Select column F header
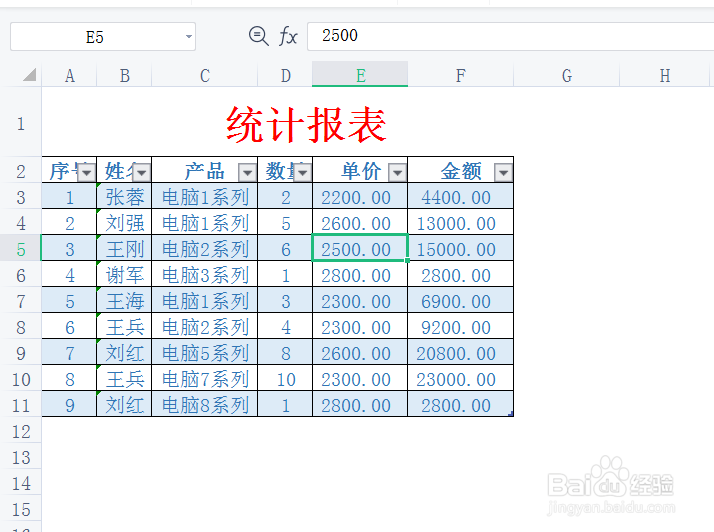The width and height of the screenshot is (714, 532). click(461, 75)
